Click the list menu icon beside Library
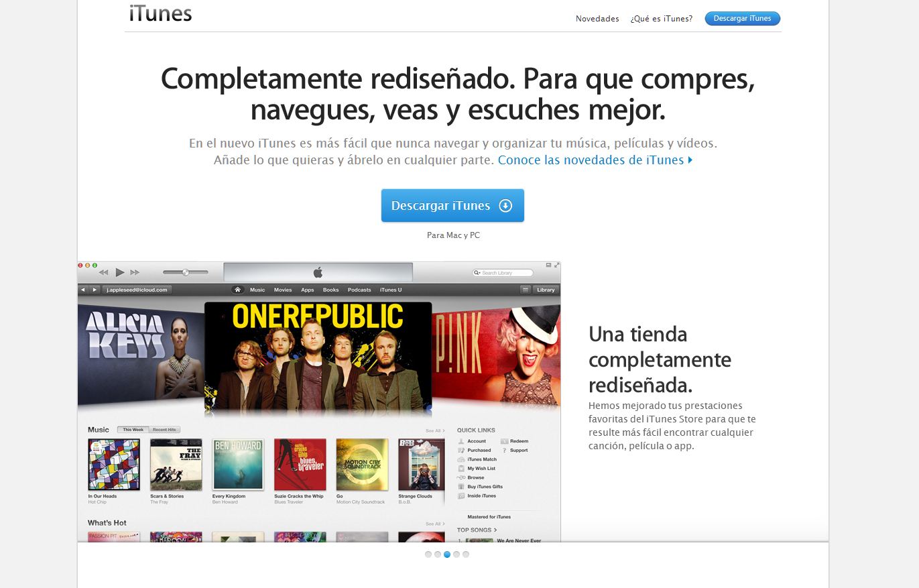This screenshot has height=588, width=919. coord(526,290)
